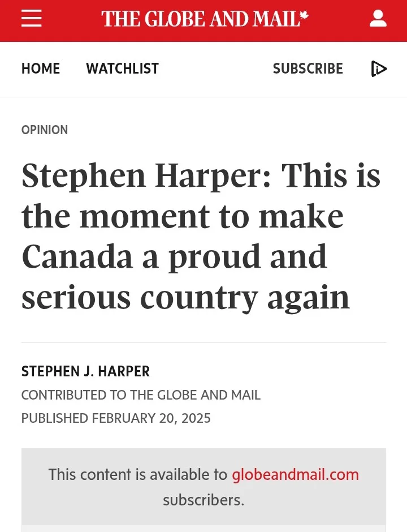Click the word 'subscribers.' in the notice
Screen dimensions: 407x532
click(203, 500)
